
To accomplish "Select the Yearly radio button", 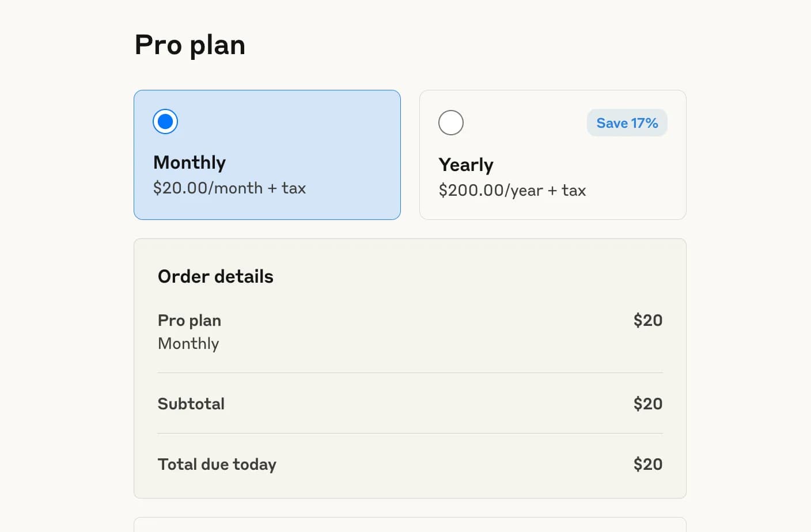I will pyautogui.click(x=451, y=123).
